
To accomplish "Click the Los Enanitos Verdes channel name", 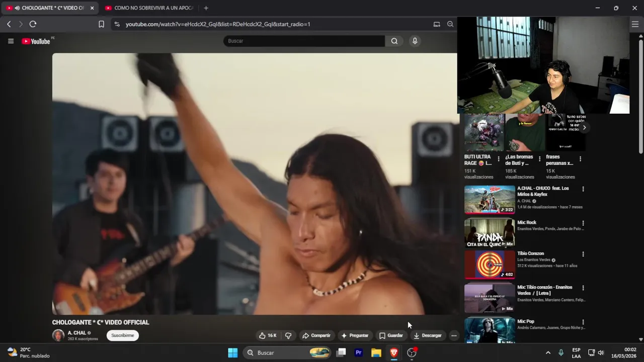I will (534, 260).
